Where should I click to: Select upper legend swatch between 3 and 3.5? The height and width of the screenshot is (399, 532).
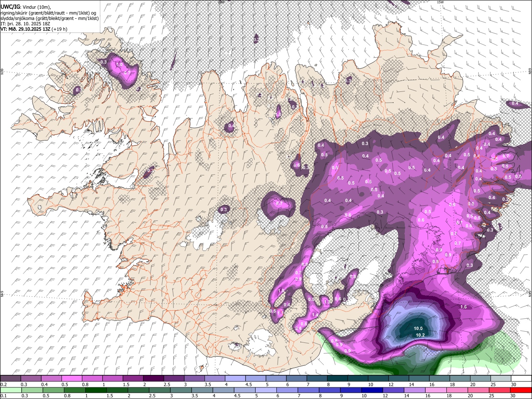(194, 379)
